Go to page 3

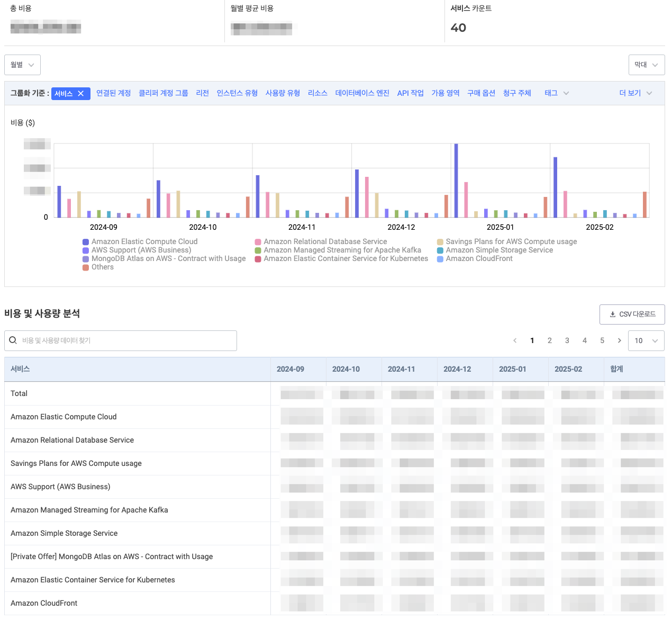pyautogui.click(x=567, y=340)
